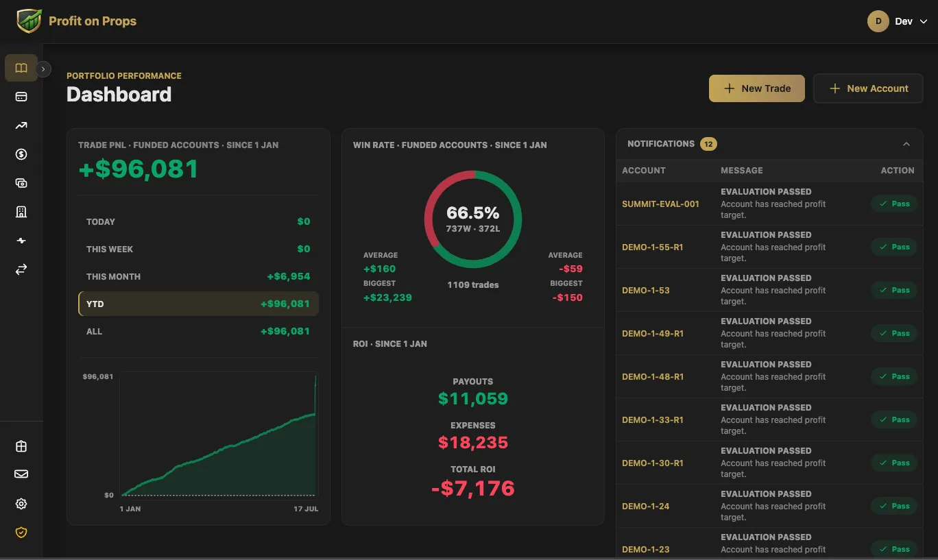
Task: Open the envelope mail icon
Action: point(21,474)
